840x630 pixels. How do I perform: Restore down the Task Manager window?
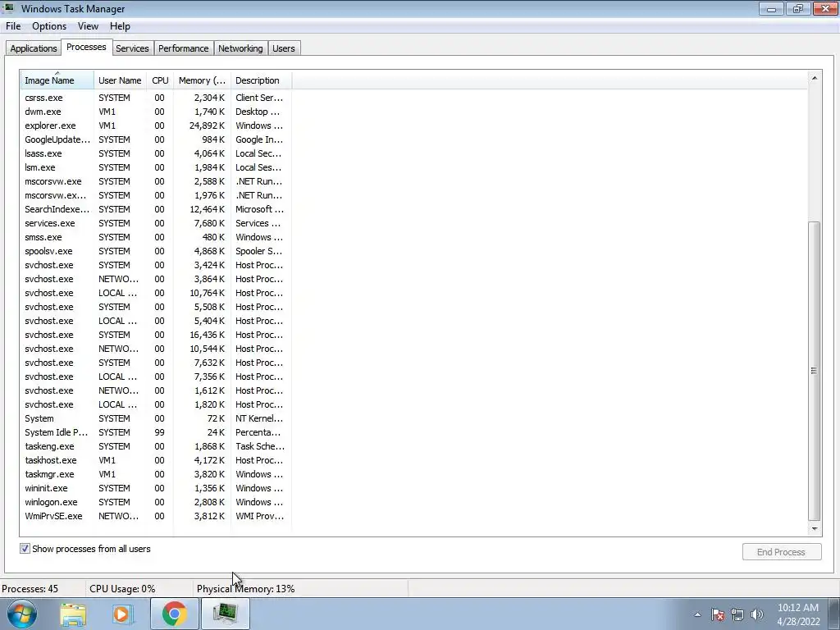798,8
